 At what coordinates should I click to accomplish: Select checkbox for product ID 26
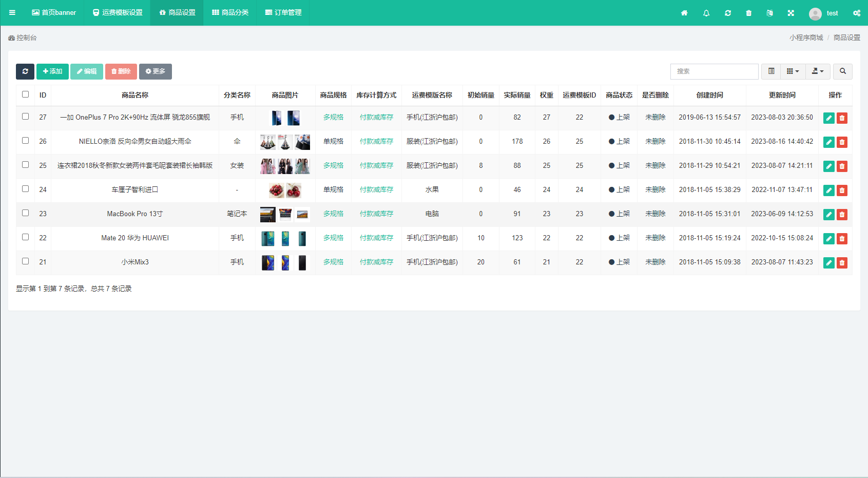[x=25, y=141]
